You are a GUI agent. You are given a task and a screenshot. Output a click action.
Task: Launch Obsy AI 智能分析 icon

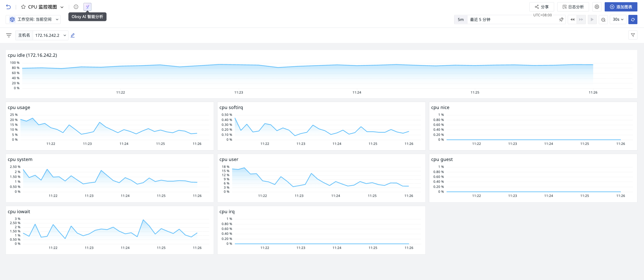pos(87,7)
